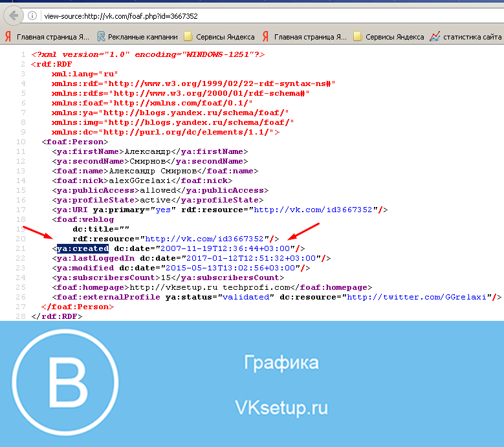The image size is (504, 447).
Task: Open статистика сайта bookmark
Action: 466,37
